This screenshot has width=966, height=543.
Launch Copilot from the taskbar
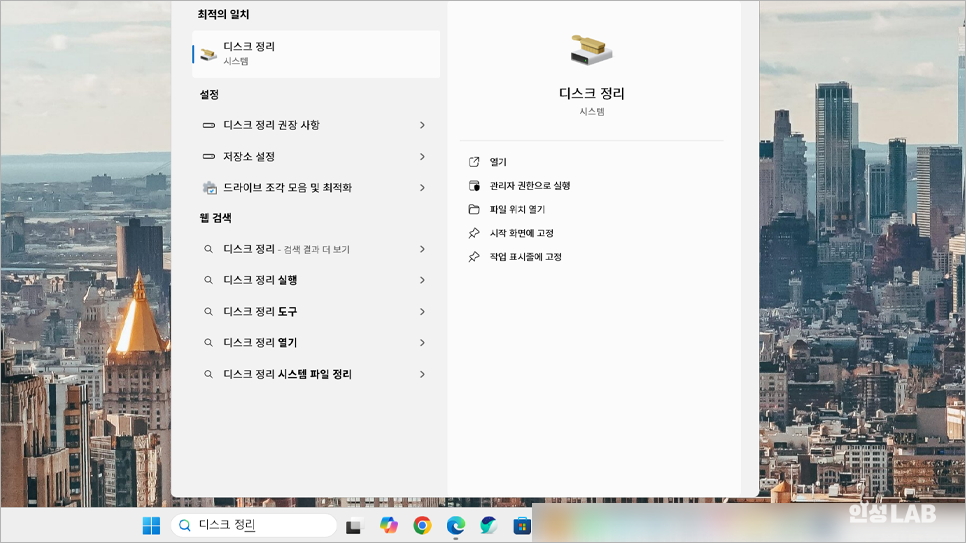[389, 525]
